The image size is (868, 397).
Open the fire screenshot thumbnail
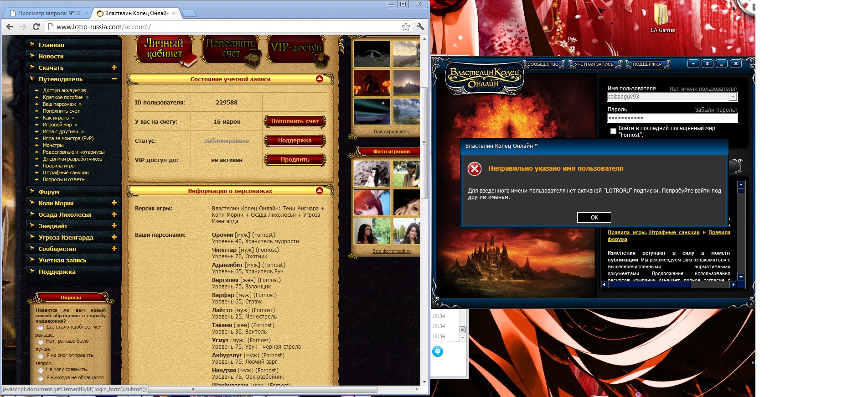click(372, 83)
